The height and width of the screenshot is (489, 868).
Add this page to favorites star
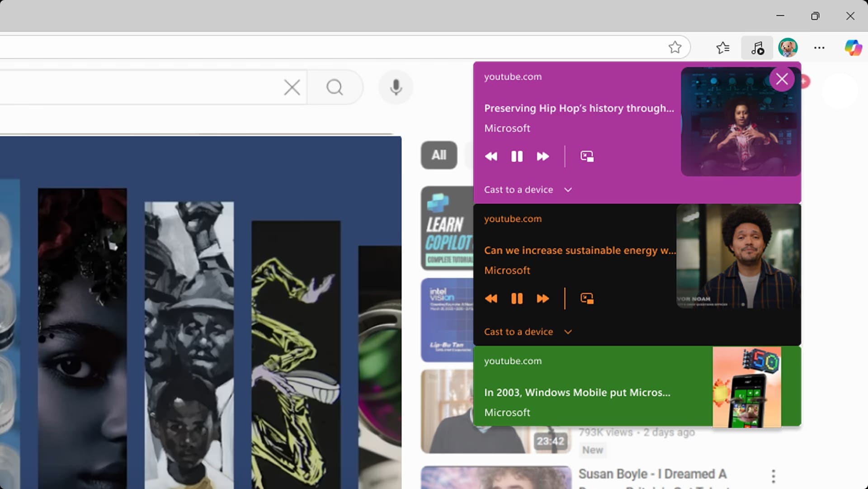[675, 47]
